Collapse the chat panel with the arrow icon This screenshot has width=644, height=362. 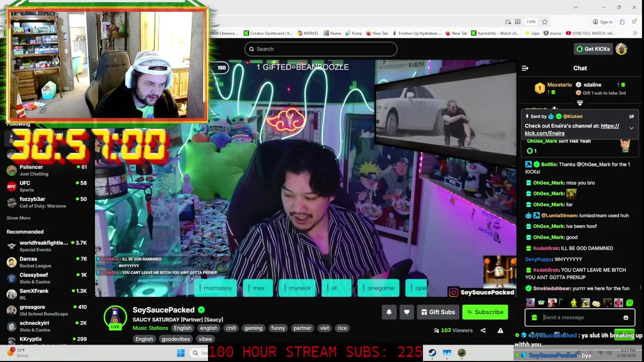(x=525, y=68)
